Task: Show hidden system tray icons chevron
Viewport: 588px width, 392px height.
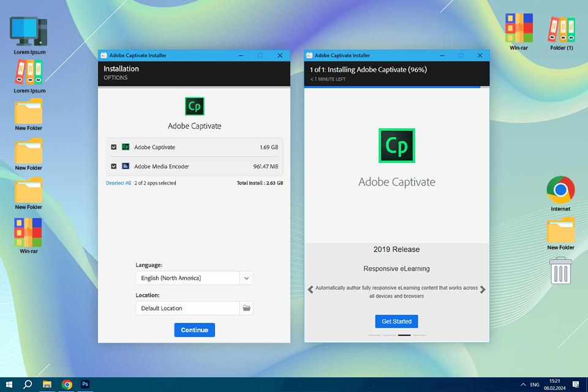Action: (x=523, y=385)
